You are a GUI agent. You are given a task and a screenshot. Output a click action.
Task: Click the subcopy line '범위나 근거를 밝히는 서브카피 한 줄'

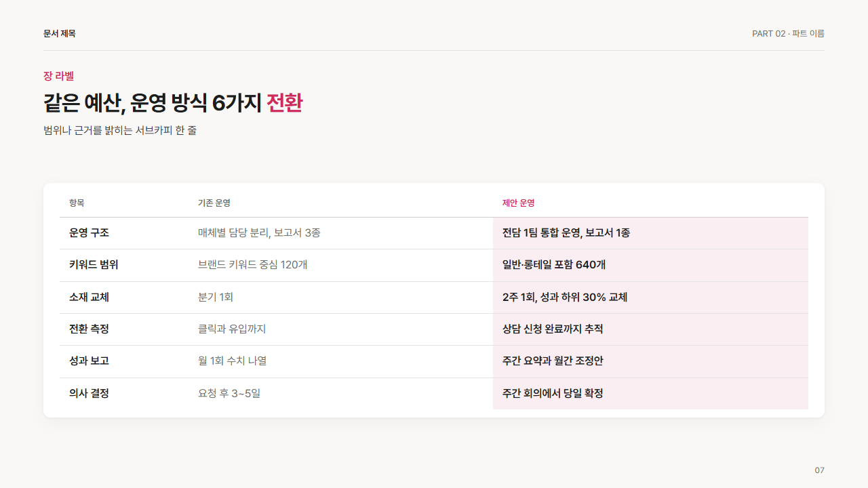[x=120, y=130]
